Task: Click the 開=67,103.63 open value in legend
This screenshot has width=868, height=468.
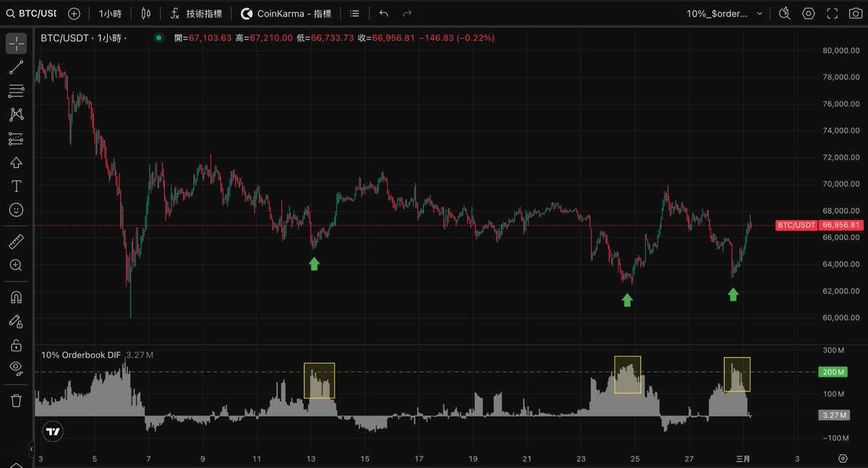Action: [203, 38]
